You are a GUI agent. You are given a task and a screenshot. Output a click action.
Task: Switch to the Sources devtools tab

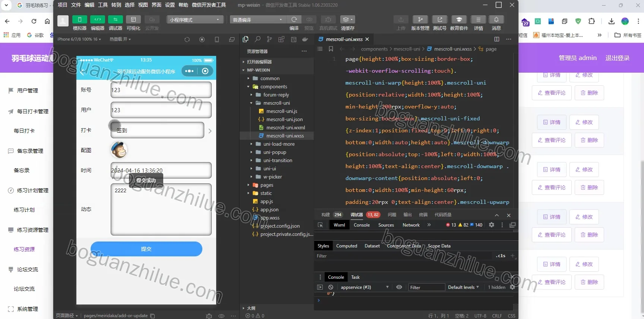coord(386,225)
